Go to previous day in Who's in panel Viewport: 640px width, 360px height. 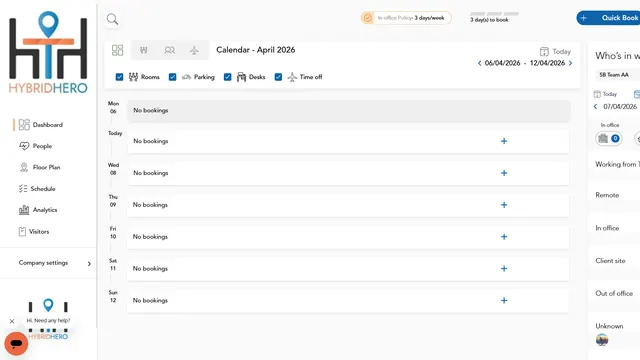[595, 107]
